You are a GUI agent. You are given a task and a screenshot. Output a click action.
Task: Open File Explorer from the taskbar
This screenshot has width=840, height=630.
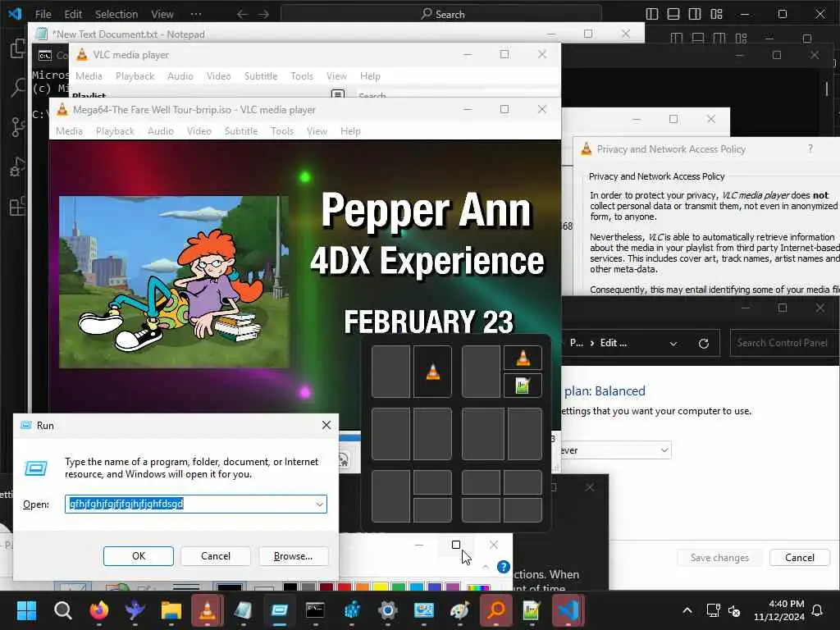coord(171,610)
